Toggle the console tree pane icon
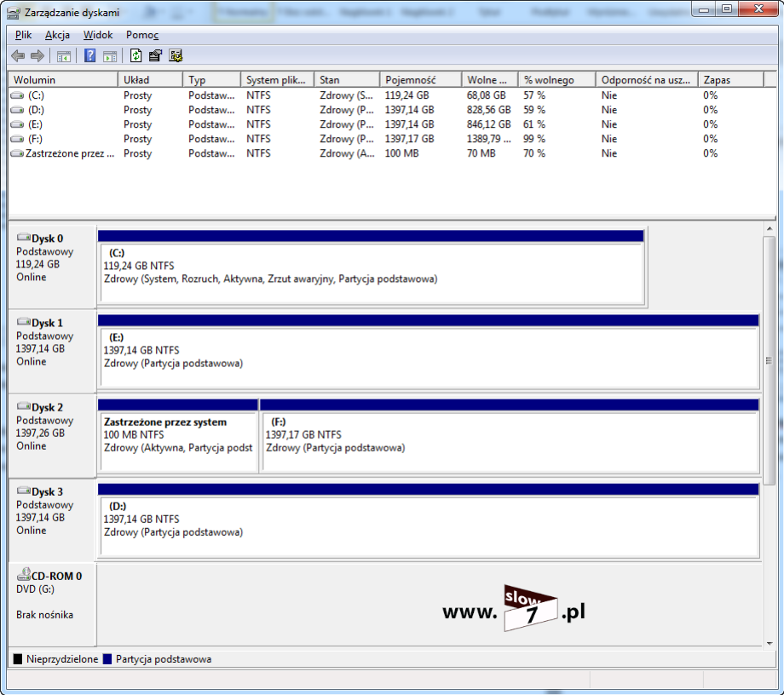 [64, 56]
